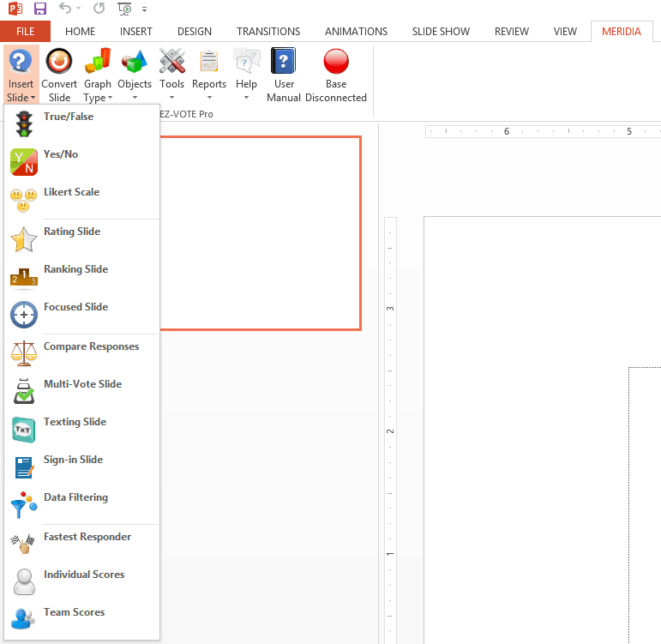Choose Compare Responses option
The image size is (661, 644).
tap(82, 354)
